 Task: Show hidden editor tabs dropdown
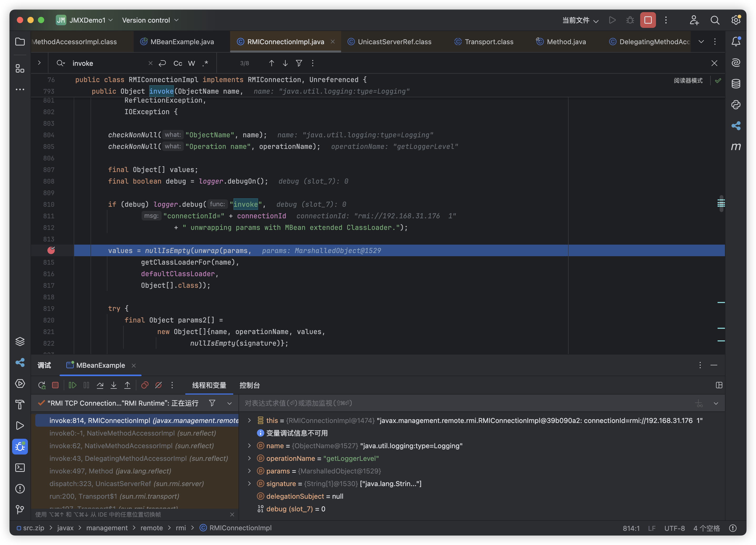[701, 42]
